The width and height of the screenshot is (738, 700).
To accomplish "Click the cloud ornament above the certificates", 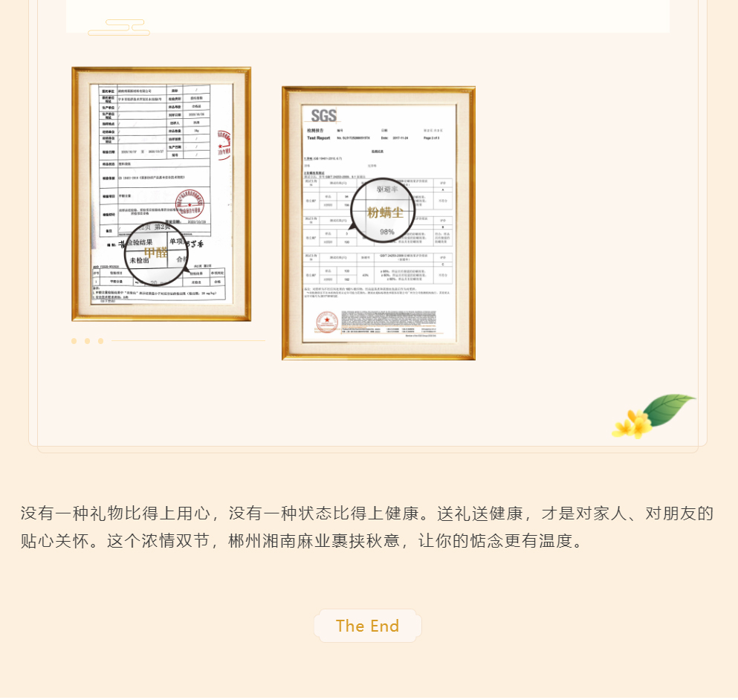I will click(x=119, y=28).
